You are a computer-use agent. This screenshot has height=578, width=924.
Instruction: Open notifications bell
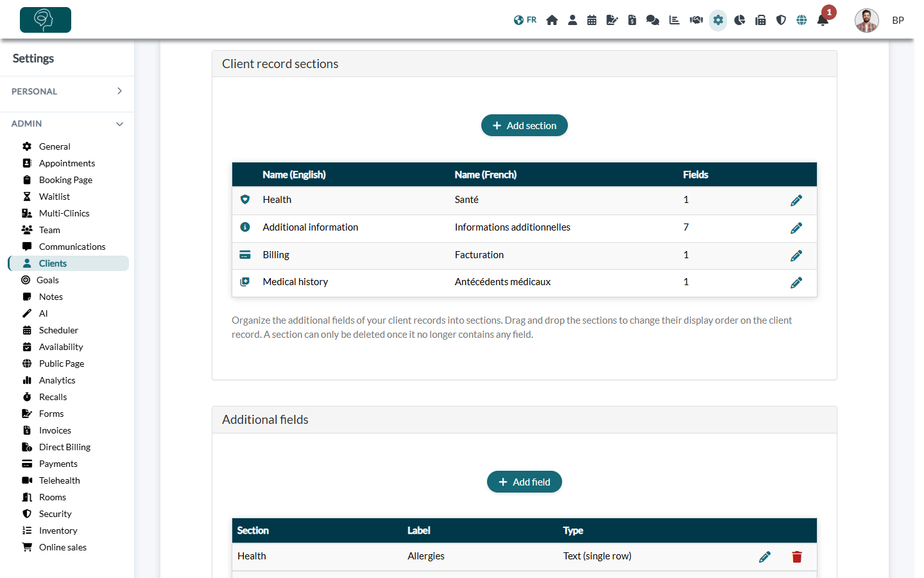[x=823, y=20]
